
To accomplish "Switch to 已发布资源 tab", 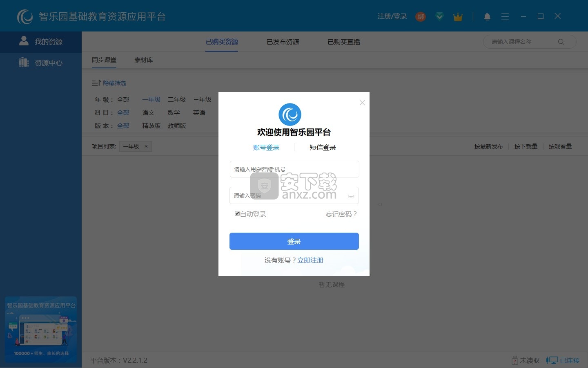I will point(283,42).
